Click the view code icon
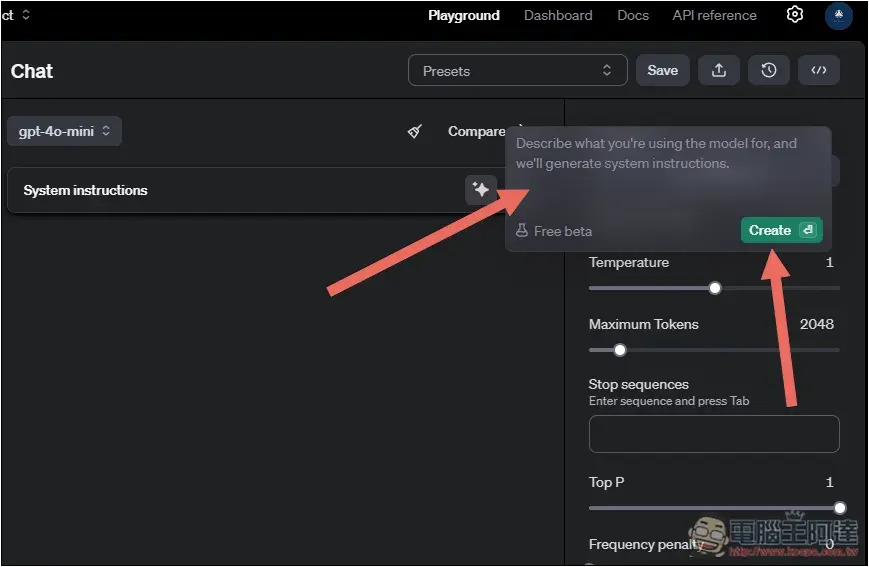Viewport: 869px width, 567px height. click(819, 70)
